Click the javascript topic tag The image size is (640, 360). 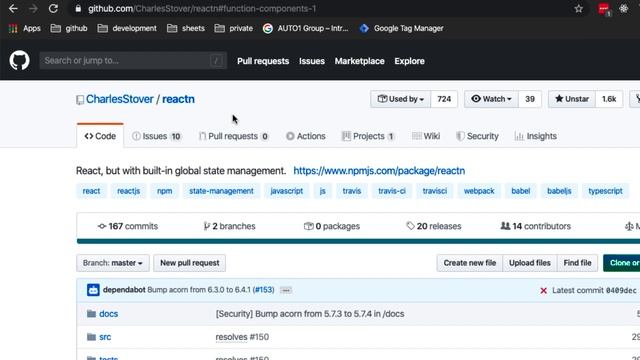pyautogui.click(x=287, y=191)
